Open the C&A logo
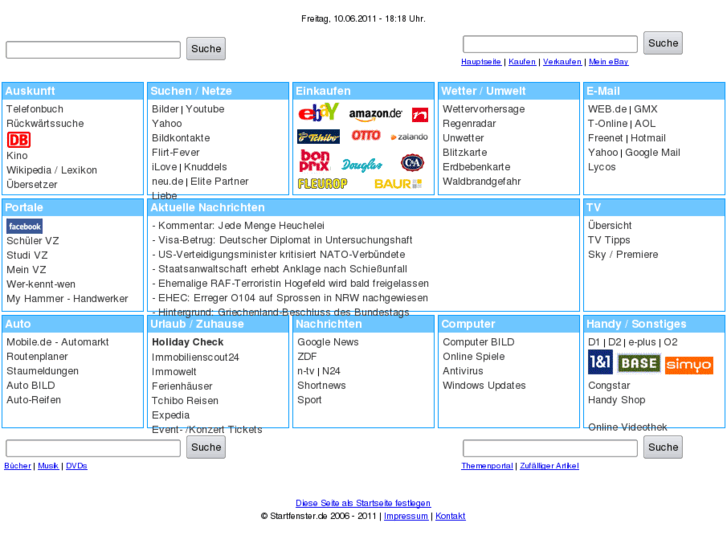 click(412, 162)
